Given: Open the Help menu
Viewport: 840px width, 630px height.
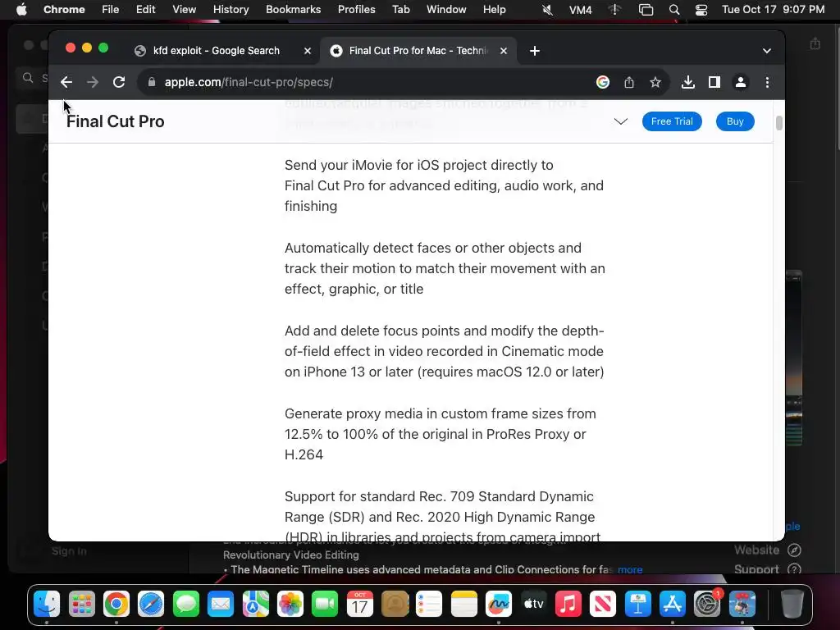Looking at the screenshot, I should click(x=494, y=10).
